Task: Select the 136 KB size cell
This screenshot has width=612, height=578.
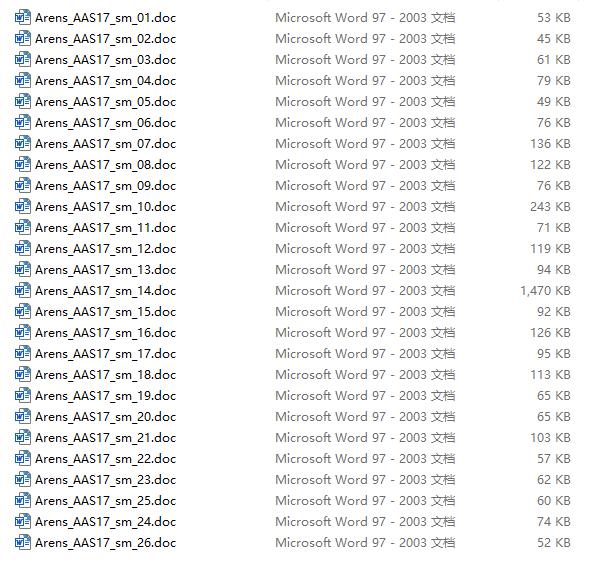Action: pyautogui.click(x=550, y=144)
